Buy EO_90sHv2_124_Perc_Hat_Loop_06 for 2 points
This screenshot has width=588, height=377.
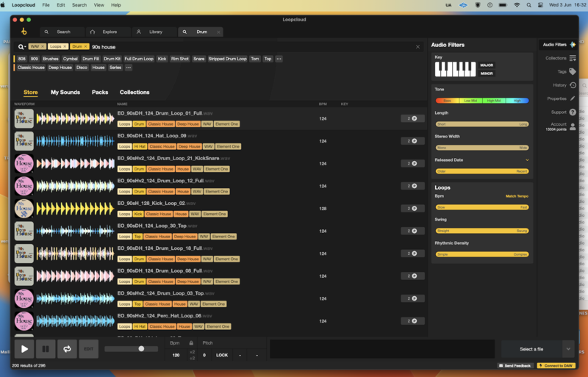tap(412, 321)
